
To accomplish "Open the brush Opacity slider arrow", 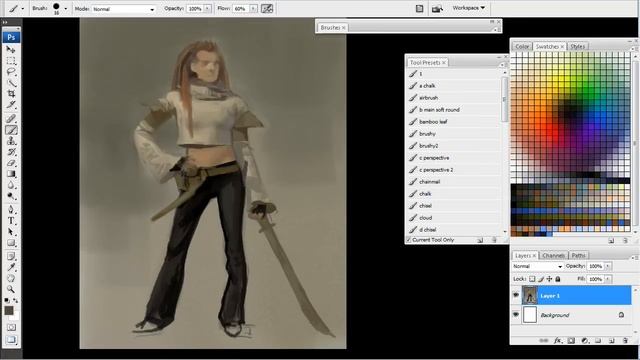I will point(207,9).
